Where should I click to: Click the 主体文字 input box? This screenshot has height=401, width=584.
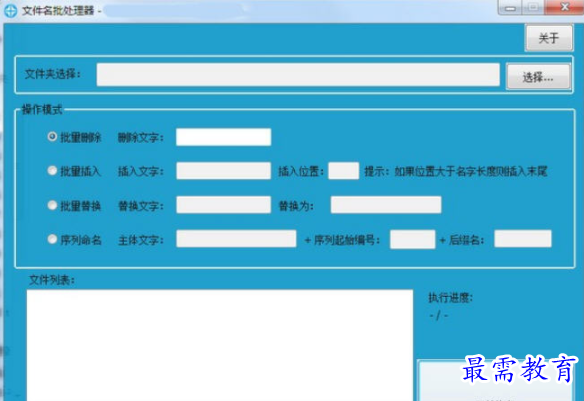tap(236, 239)
